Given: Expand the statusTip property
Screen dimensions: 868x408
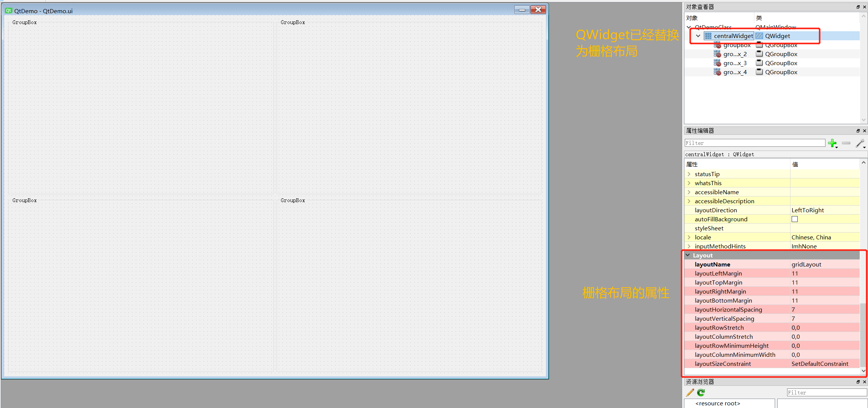Looking at the screenshot, I should [689, 174].
